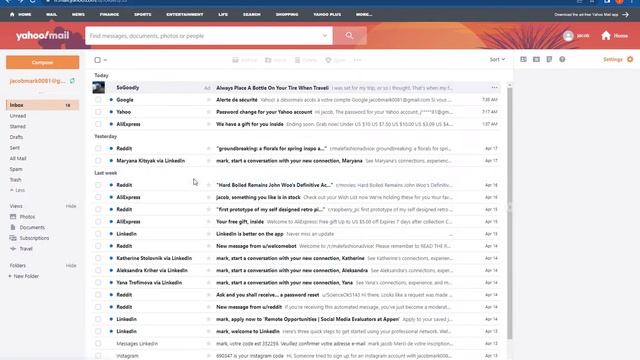
Task: Open the Unread folder
Action: [x=18, y=116]
